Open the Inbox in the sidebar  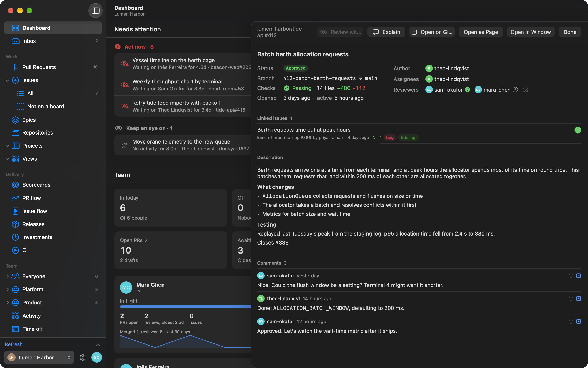pos(53,41)
